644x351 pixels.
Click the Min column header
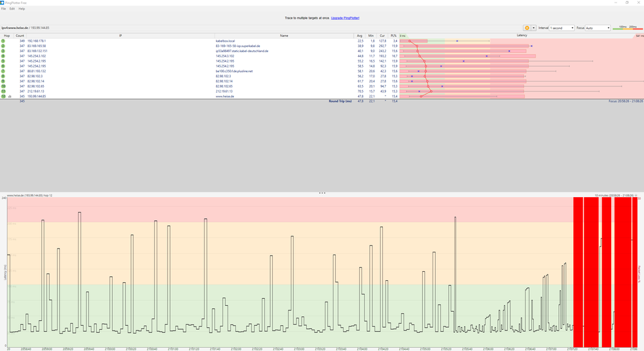click(x=371, y=35)
